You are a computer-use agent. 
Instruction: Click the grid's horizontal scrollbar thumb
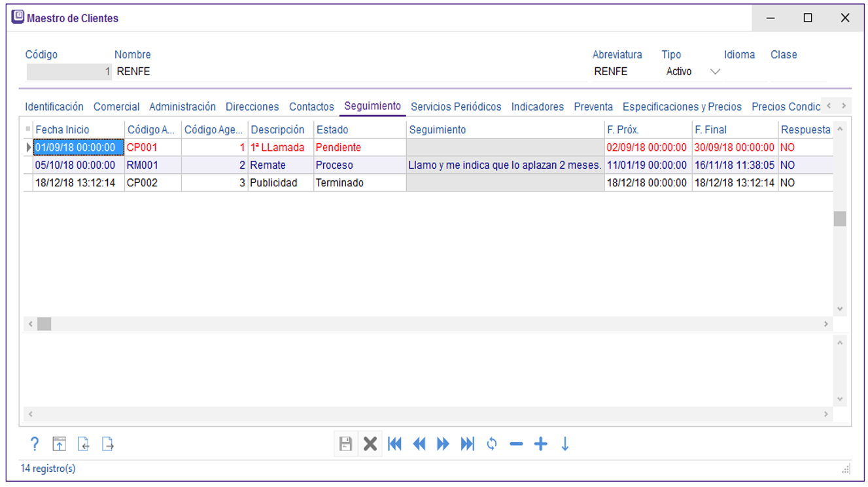[x=44, y=324]
